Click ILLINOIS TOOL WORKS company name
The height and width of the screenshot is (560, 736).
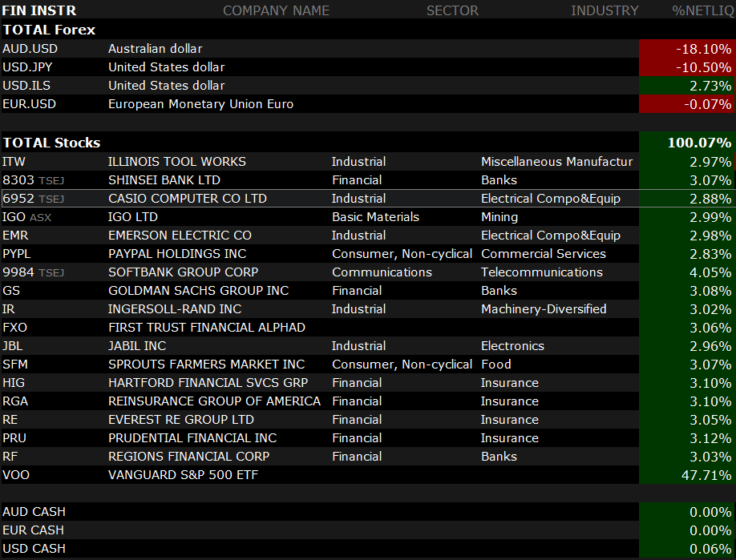[177, 161]
